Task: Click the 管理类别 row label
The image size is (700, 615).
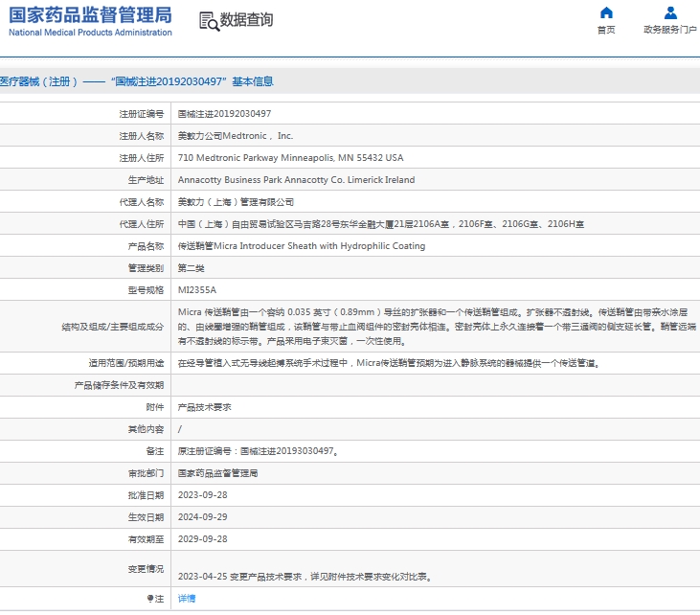Action: 146,268
